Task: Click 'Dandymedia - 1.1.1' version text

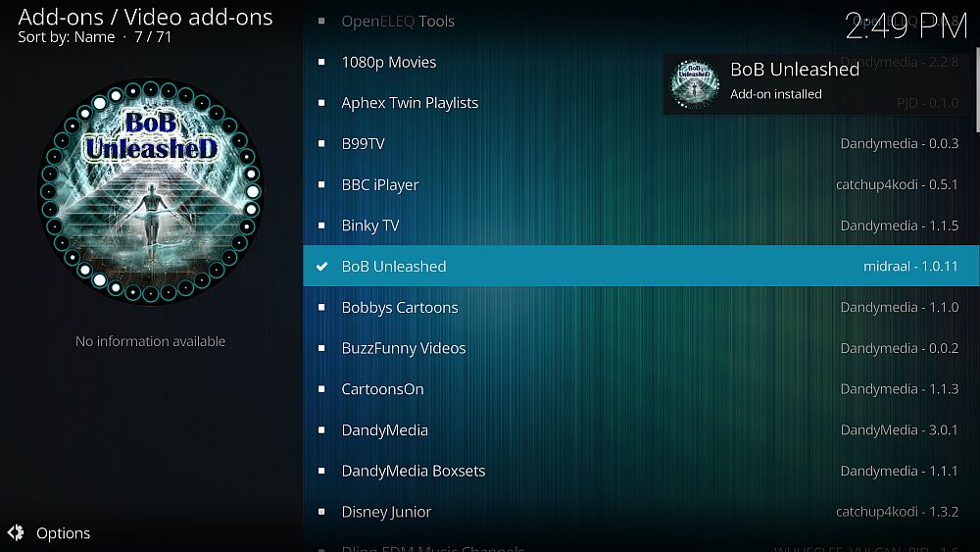Action: tap(900, 471)
